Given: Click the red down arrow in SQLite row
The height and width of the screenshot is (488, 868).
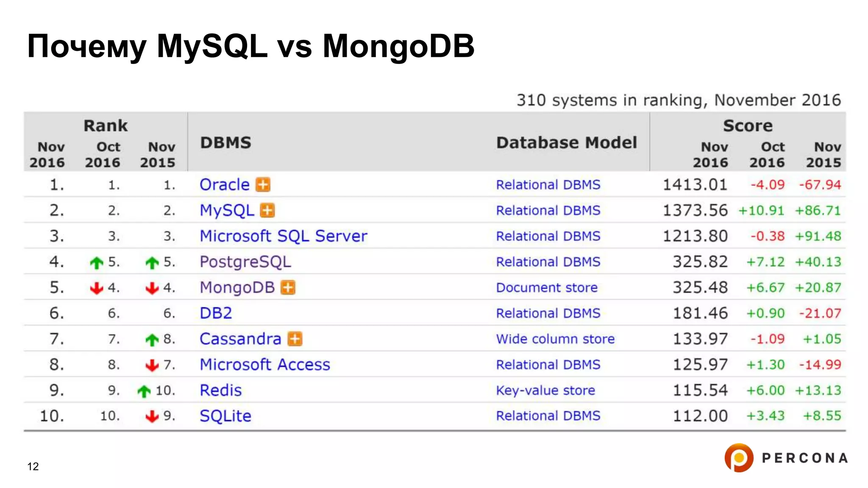Looking at the screenshot, I should click(152, 416).
